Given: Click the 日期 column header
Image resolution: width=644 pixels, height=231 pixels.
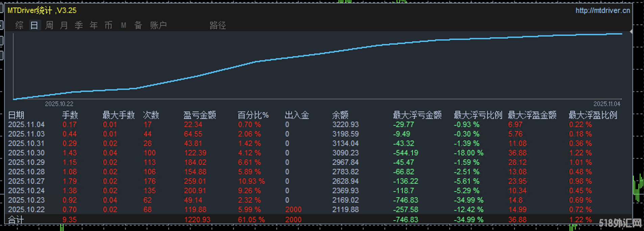Looking at the screenshot, I should coord(16,115).
